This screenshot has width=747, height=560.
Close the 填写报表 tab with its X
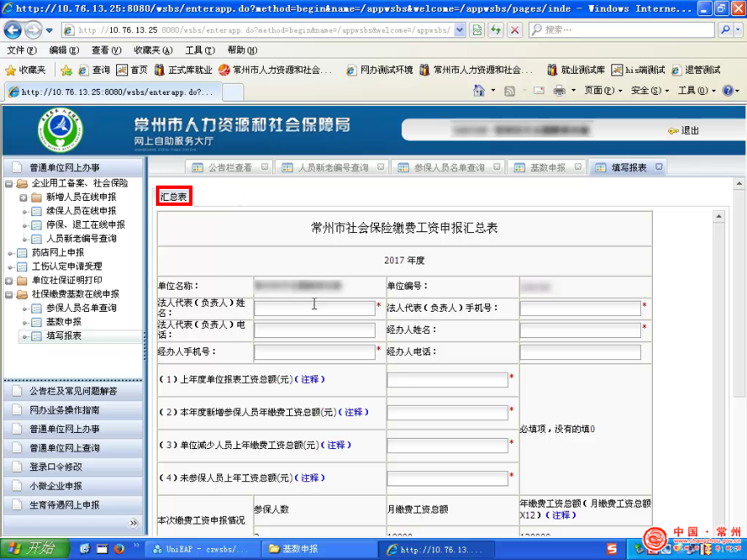[659, 167]
